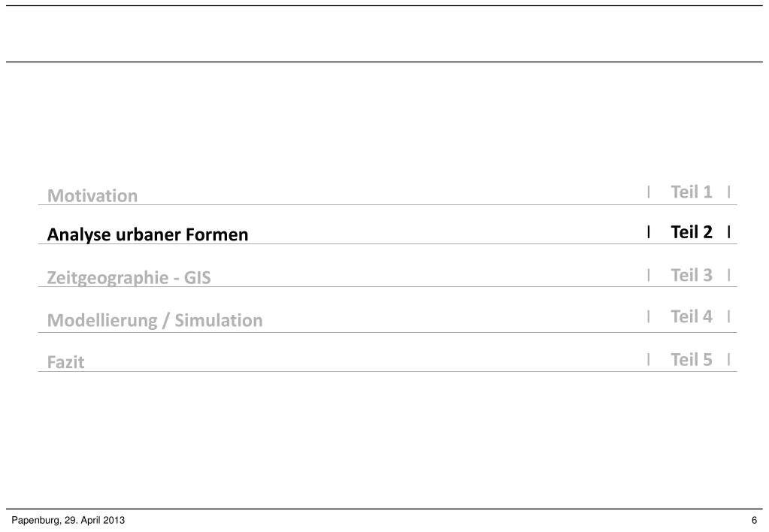Click the vertical bar right of Teil 5

click(x=729, y=360)
